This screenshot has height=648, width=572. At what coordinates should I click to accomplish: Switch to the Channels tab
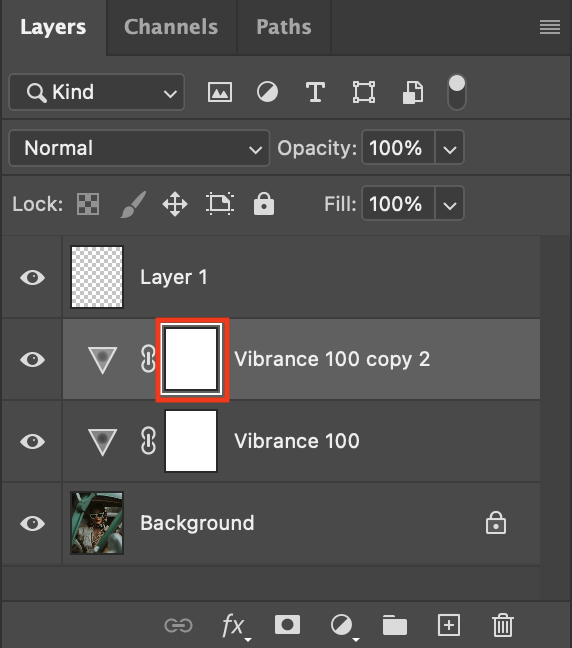[171, 27]
